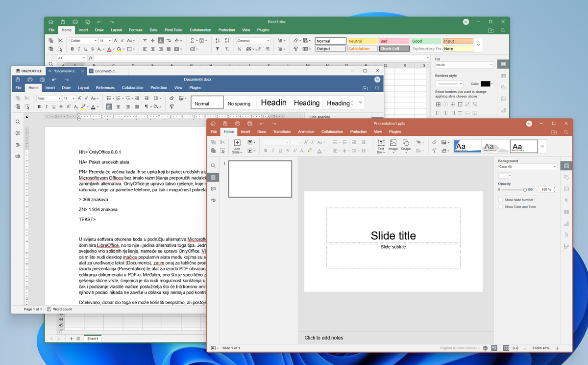Click black border Color swatch in spreadsheet panel

pos(485,84)
